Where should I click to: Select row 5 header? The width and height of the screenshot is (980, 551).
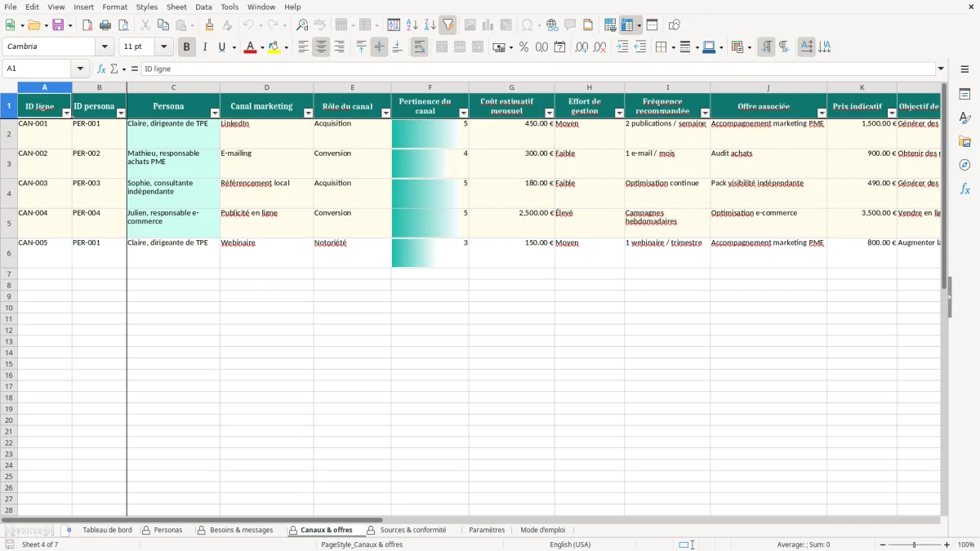9,223
